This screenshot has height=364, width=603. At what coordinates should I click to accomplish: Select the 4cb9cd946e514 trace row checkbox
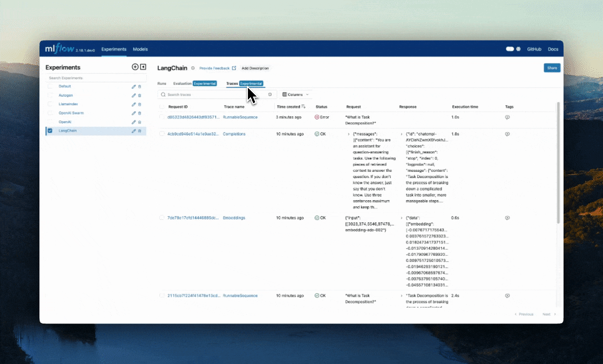tap(162, 134)
